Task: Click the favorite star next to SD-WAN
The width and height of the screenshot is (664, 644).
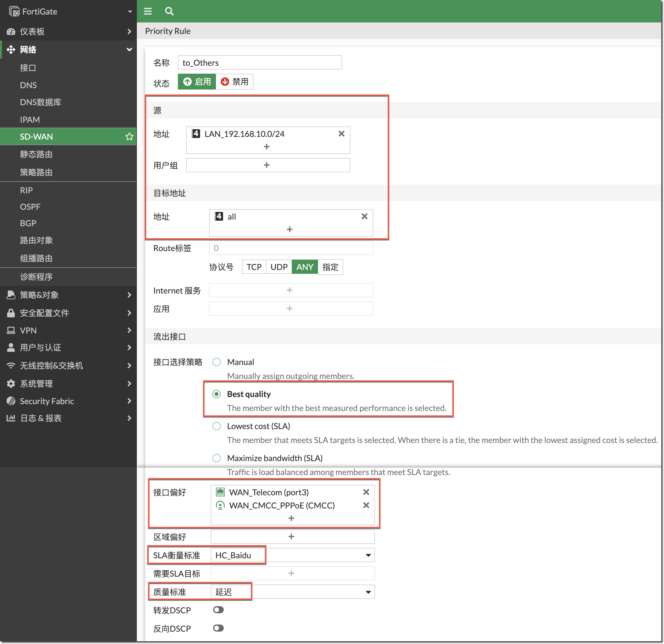Action: tap(129, 137)
